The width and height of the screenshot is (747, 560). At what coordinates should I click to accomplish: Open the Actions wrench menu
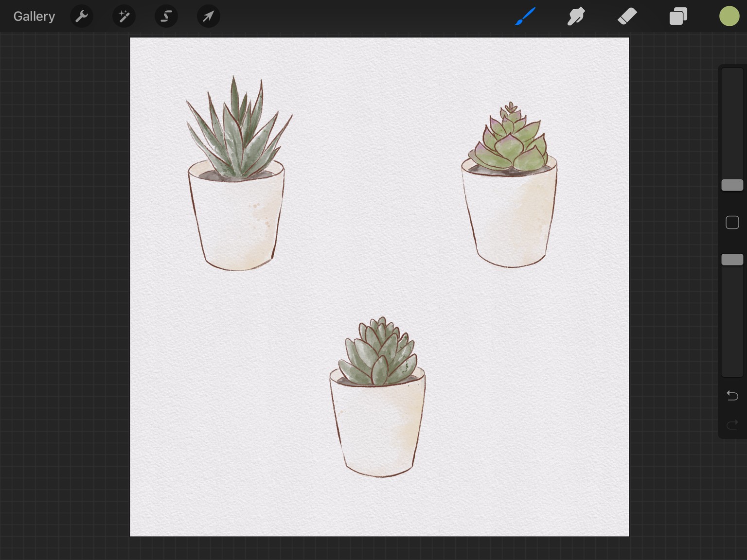pyautogui.click(x=82, y=16)
